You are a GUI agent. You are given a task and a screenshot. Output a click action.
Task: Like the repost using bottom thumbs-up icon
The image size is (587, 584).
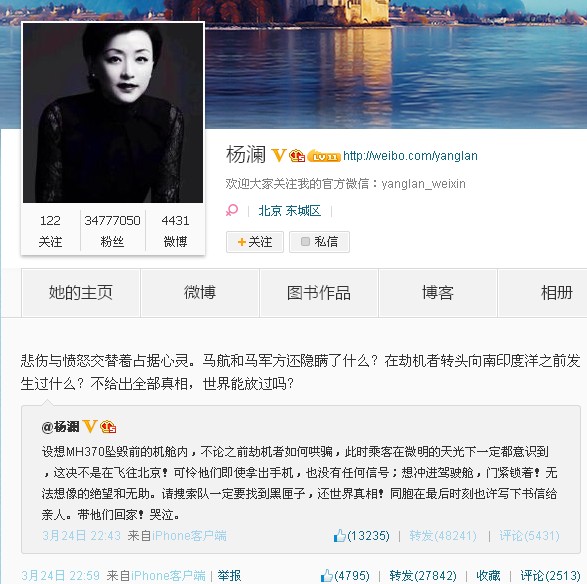(327, 575)
